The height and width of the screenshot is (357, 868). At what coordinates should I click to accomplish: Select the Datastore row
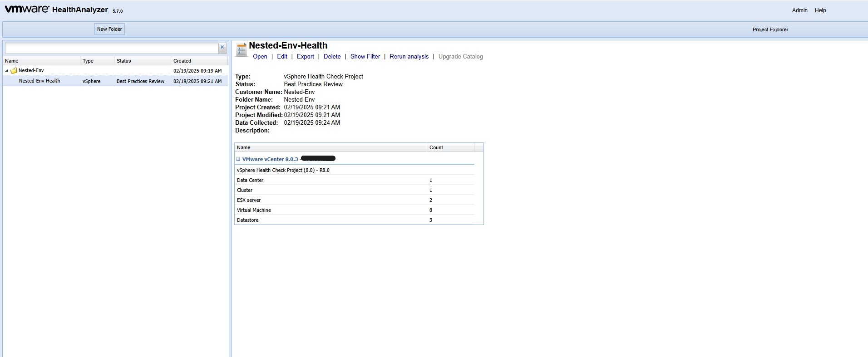[355, 220]
